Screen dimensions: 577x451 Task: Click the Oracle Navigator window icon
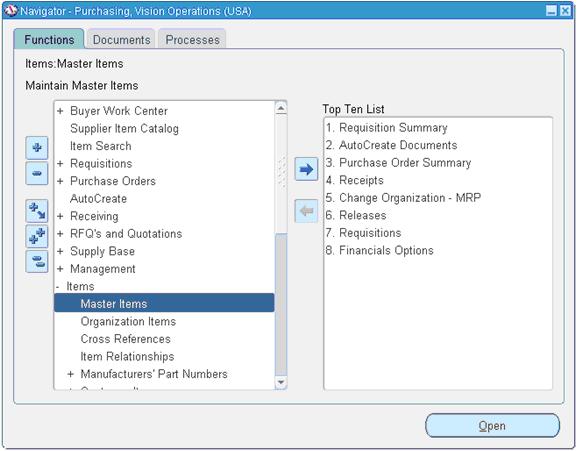[11, 10]
